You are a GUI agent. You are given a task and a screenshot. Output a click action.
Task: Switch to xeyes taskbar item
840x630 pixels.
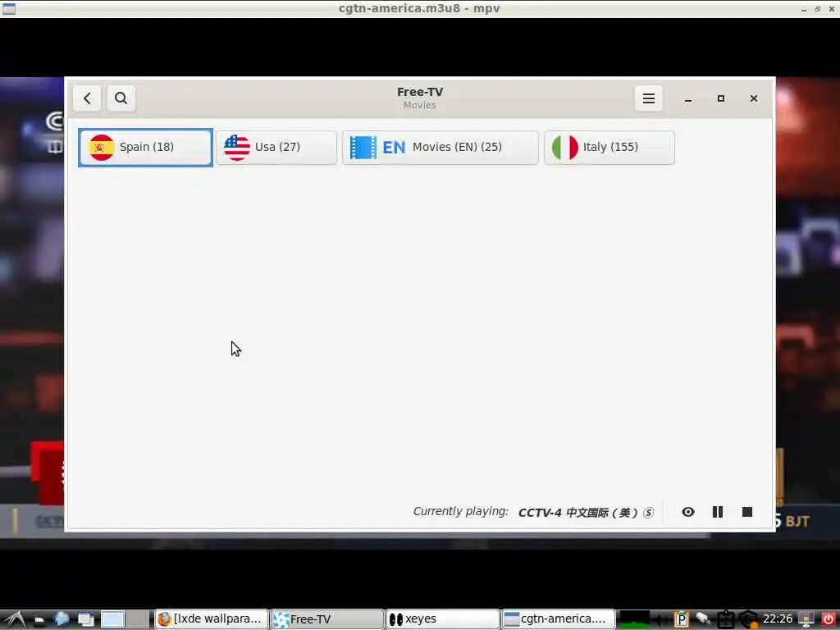click(442, 619)
